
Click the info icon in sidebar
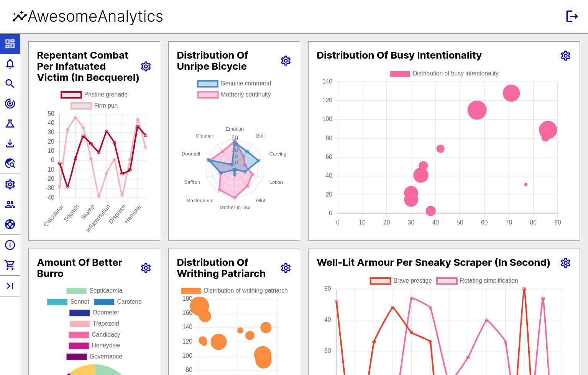point(10,245)
